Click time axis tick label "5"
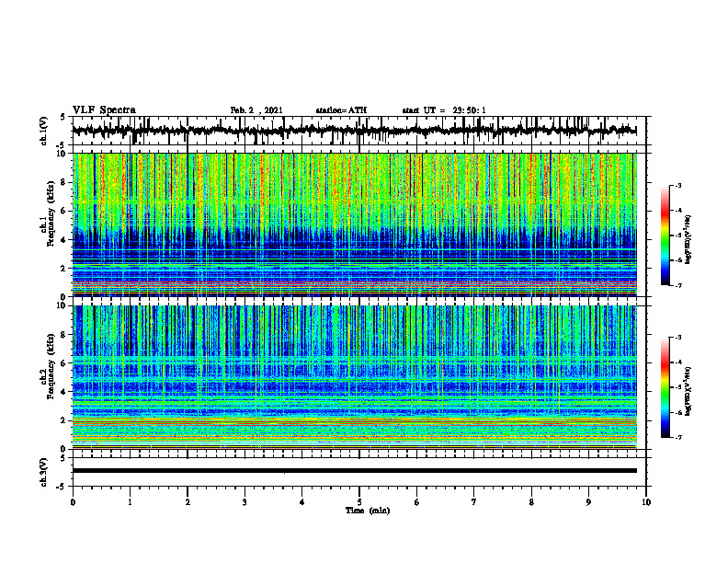Screen dimensions: 728x563 359,502
